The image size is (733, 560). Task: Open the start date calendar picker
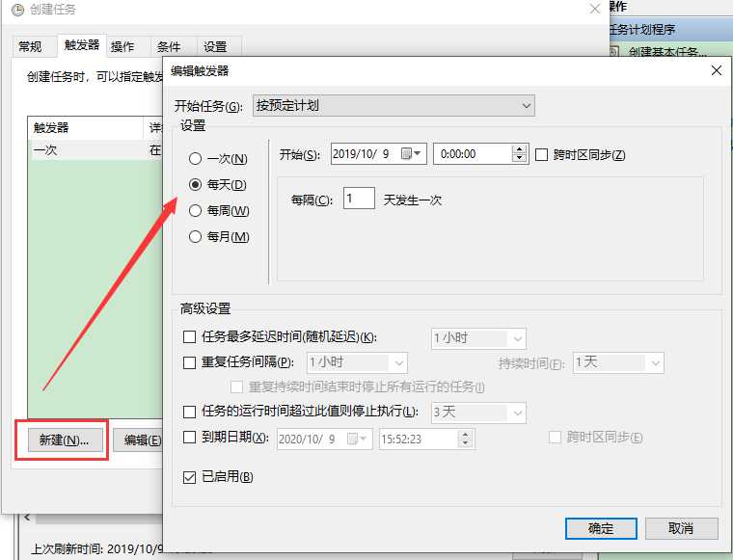(x=412, y=153)
